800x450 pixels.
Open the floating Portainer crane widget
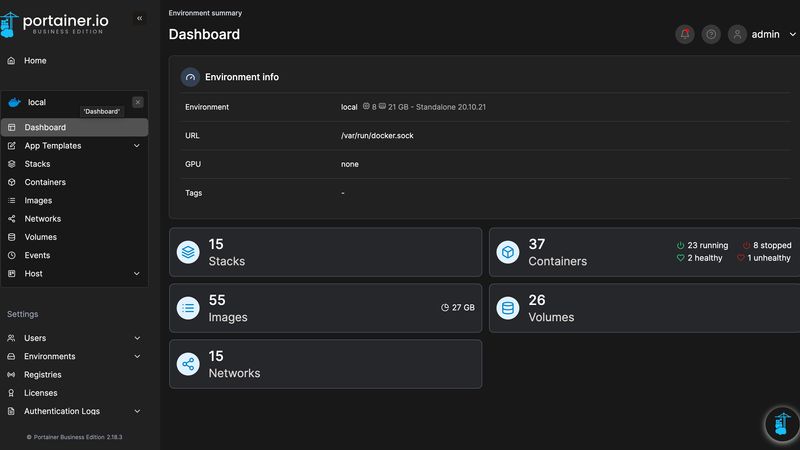click(x=782, y=424)
